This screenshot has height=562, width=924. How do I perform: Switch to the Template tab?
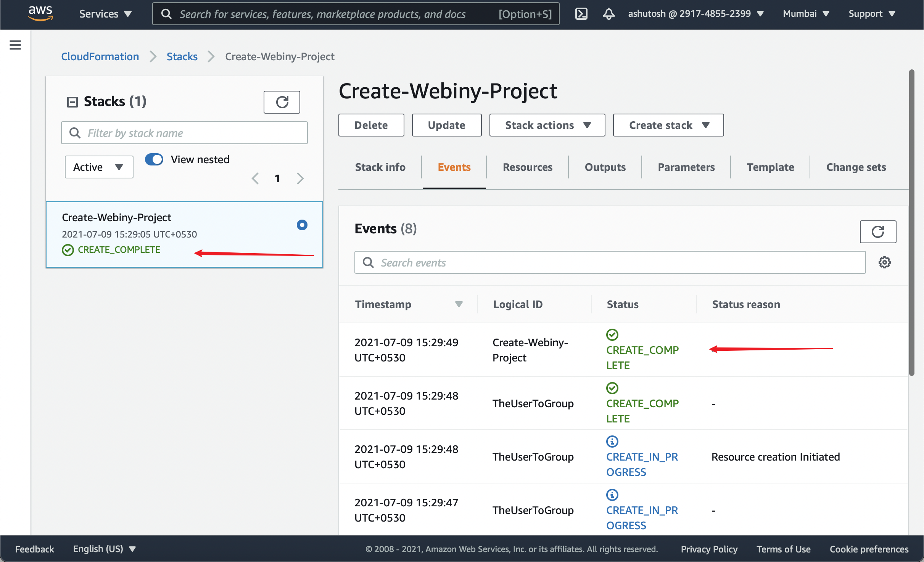[770, 167]
